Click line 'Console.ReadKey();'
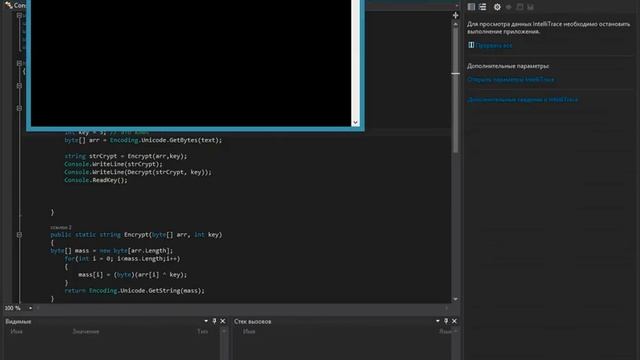Image resolution: width=640 pixels, height=360 pixels. [x=96, y=180]
